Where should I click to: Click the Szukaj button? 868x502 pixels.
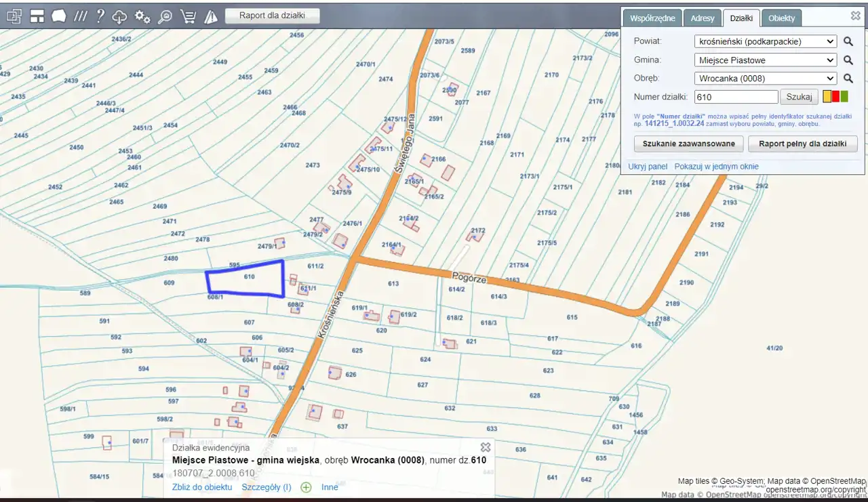[x=799, y=97]
